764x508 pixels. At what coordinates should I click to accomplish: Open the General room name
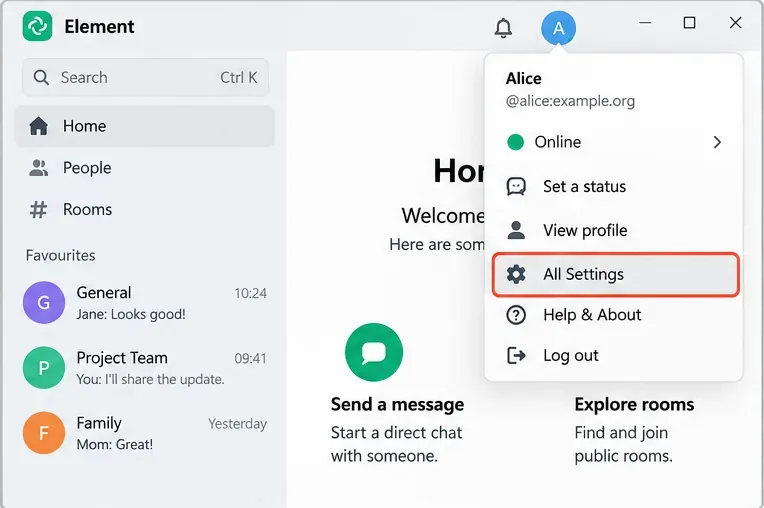(104, 292)
